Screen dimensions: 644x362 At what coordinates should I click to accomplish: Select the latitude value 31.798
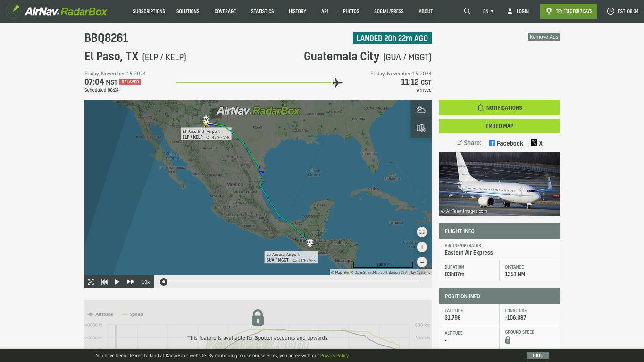452,318
